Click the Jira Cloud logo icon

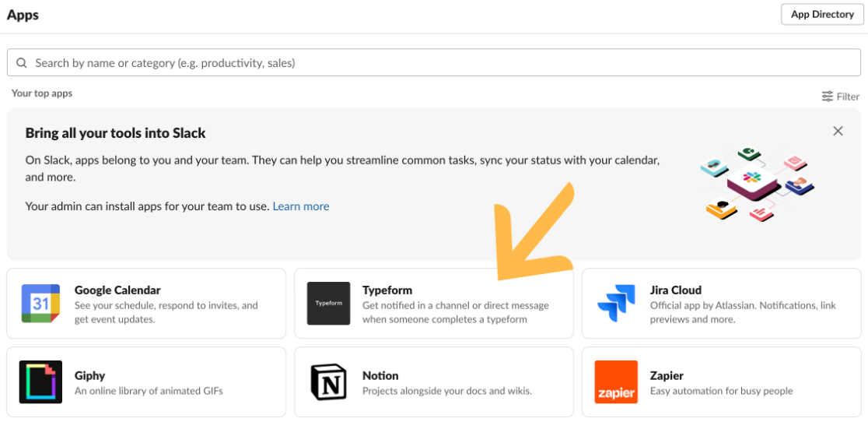(616, 304)
